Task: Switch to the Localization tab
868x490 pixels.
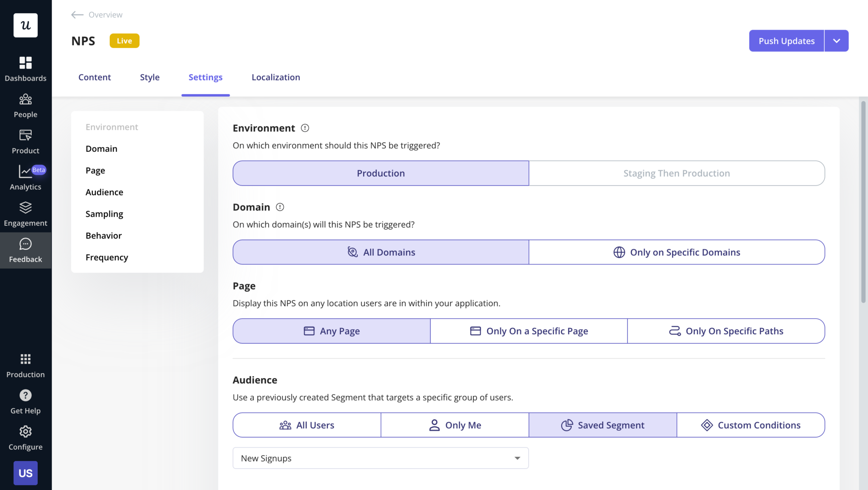Action: (x=275, y=77)
